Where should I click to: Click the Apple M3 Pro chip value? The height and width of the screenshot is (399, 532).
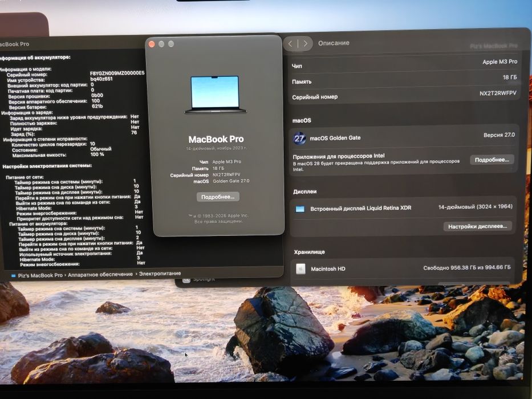(x=499, y=62)
